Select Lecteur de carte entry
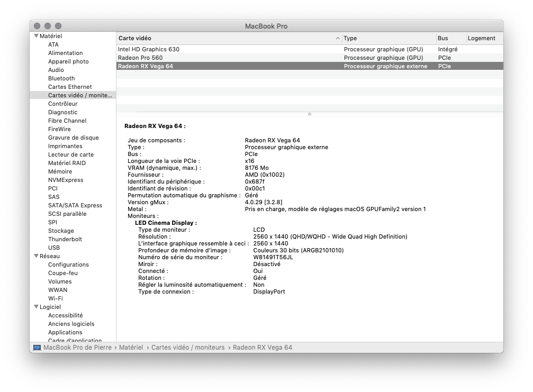 [x=71, y=154]
